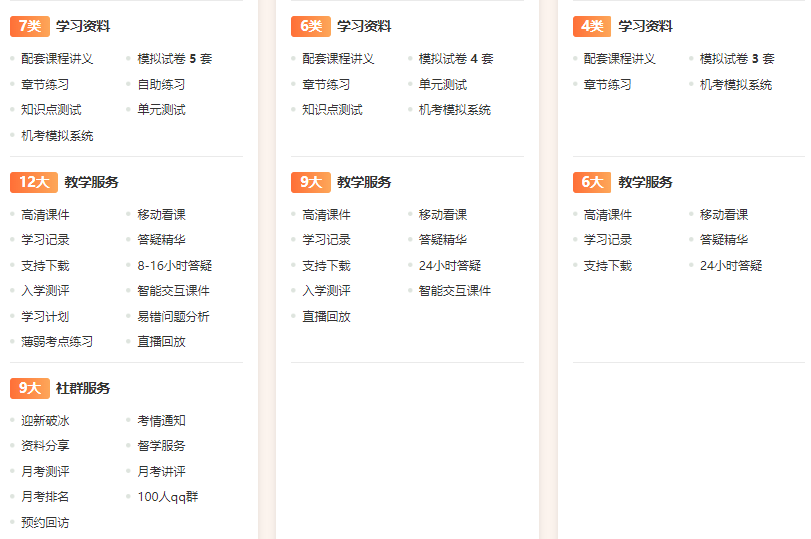This screenshot has width=811, height=539.
Task: Click the 督学服务 list item
Action: click(x=161, y=446)
